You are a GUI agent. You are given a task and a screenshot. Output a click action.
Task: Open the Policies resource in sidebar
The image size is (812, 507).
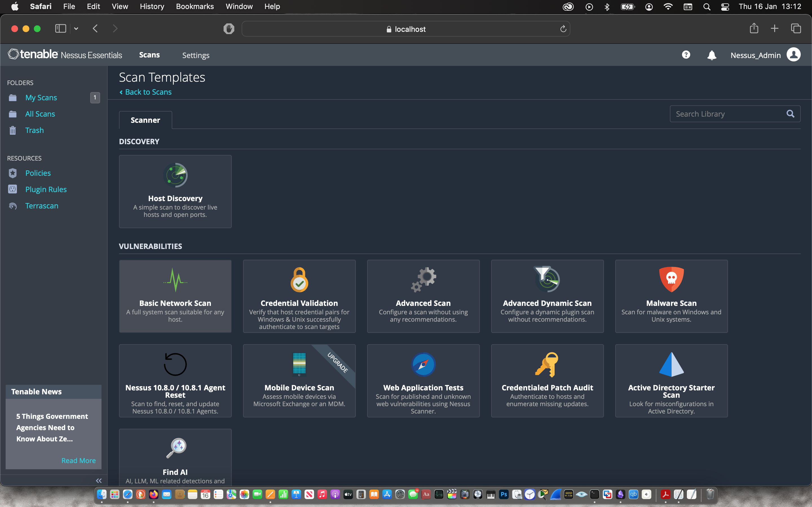coord(38,173)
